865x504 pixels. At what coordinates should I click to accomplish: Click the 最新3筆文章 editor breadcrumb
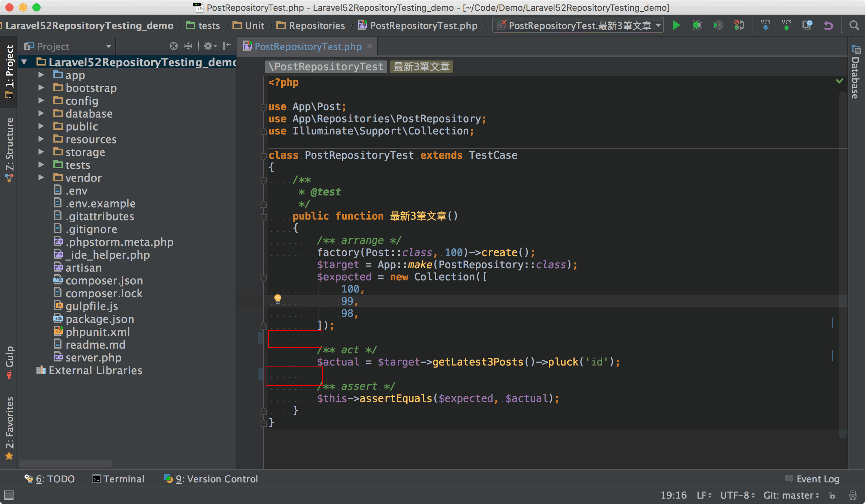click(421, 67)
